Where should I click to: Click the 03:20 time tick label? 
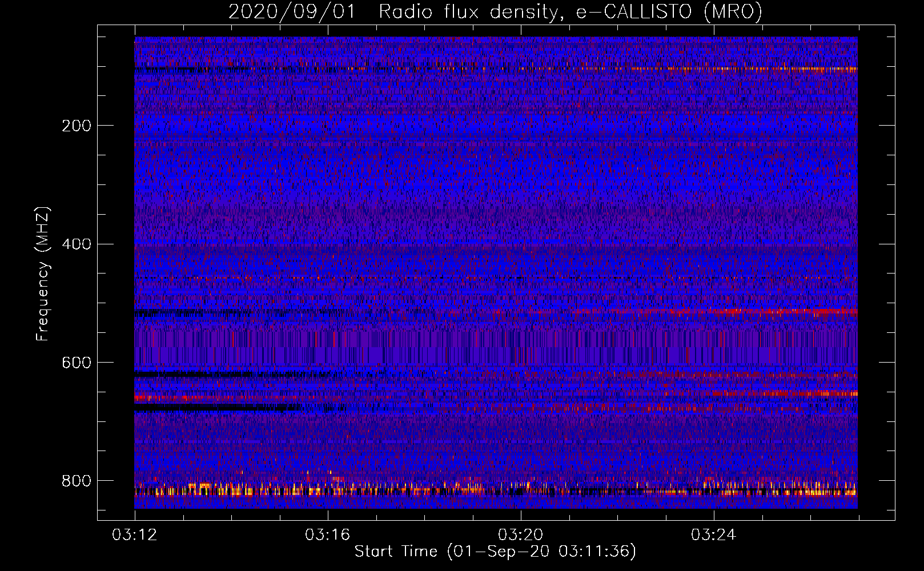tap(521, 535)
